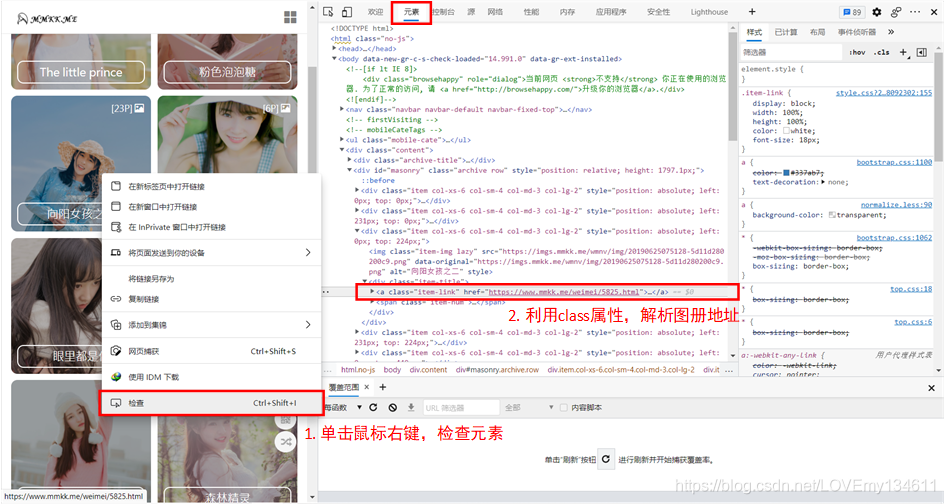The image size is (945, 504).
Task: Open the 每函数 coverage type dropdown
Action: click(x=343, y=408)
